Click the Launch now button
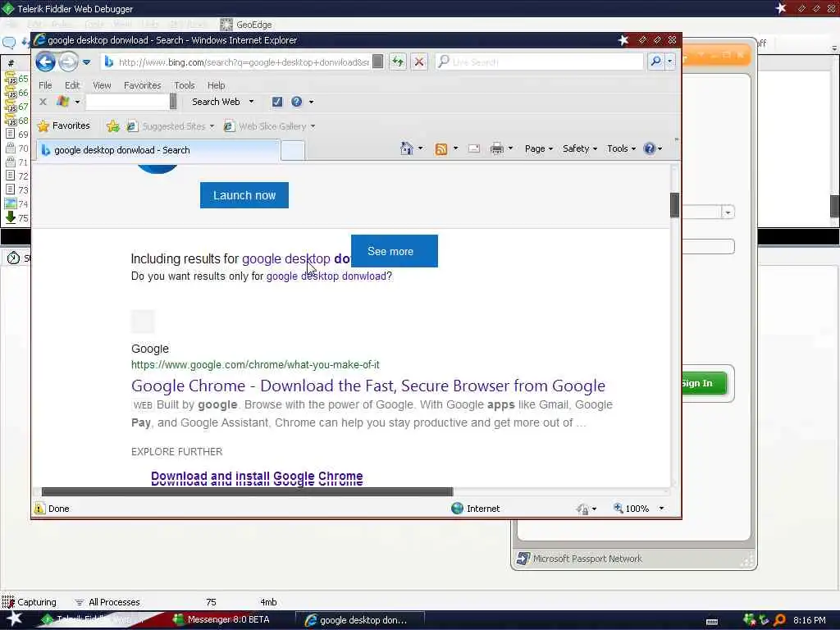The width and height of the screenshot is (840, 630). [244, 195]
